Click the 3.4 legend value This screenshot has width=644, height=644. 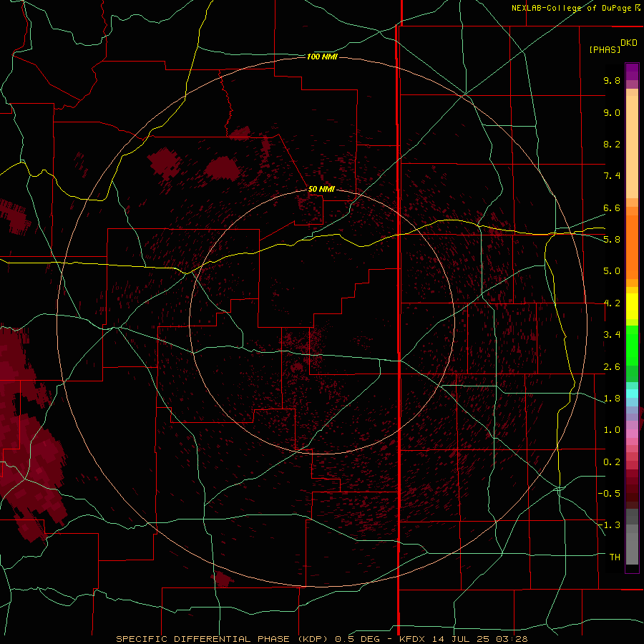[x=612, y=335]
